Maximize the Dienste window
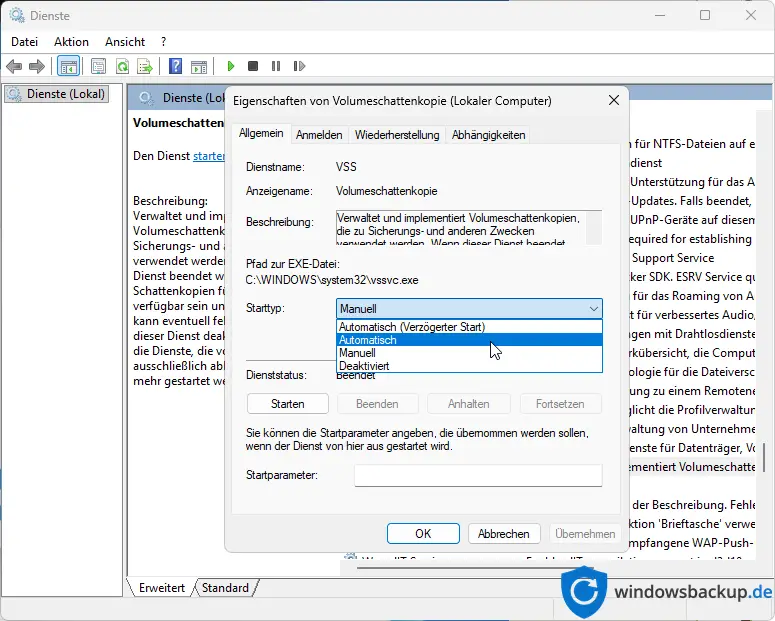The height and width of the screenshot is (621, 775). (705, 15)
